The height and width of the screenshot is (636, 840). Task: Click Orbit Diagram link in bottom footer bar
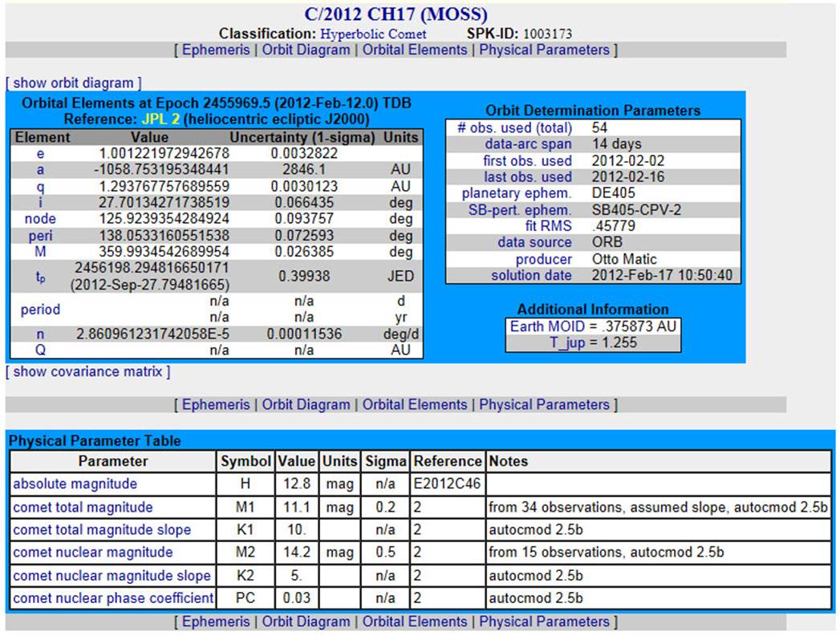pos(306,622)
